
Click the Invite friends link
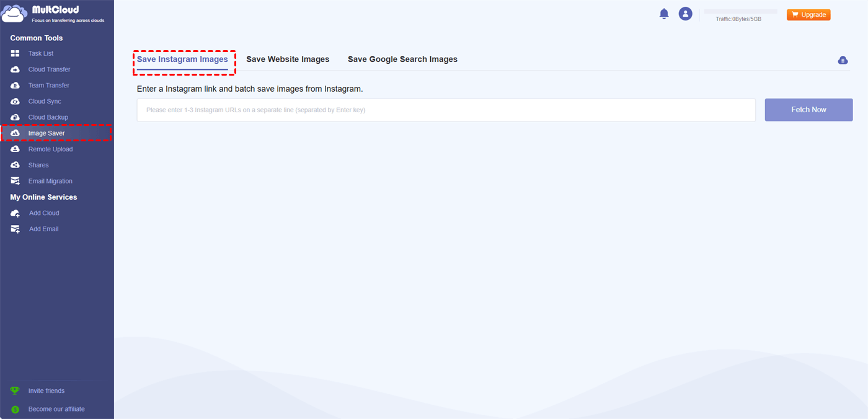46,391
